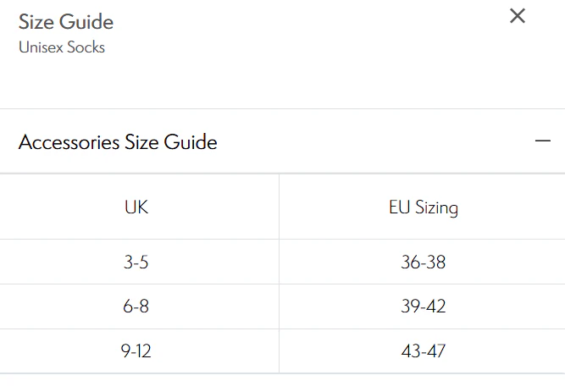Click the UK 3-5 size cell

coord(136,262)
